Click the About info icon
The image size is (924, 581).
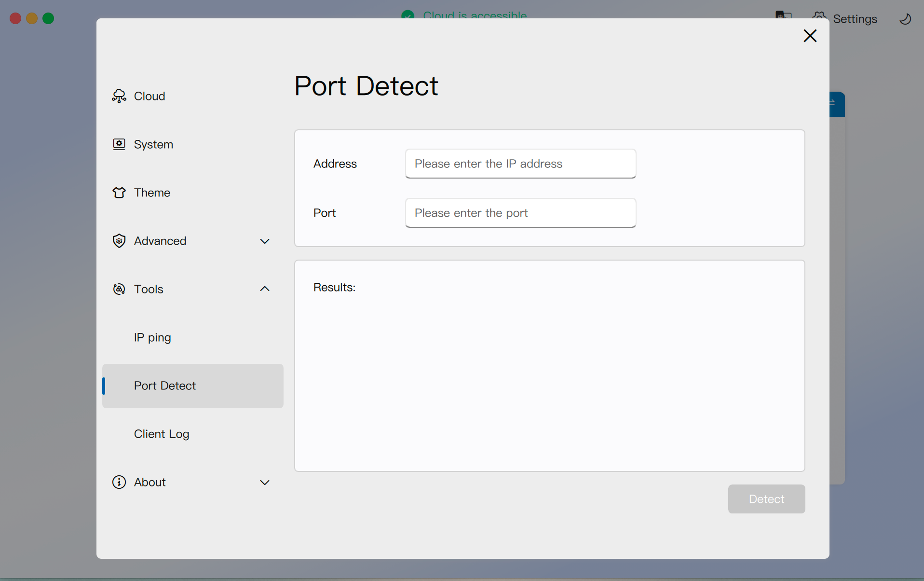coord(119,482)
